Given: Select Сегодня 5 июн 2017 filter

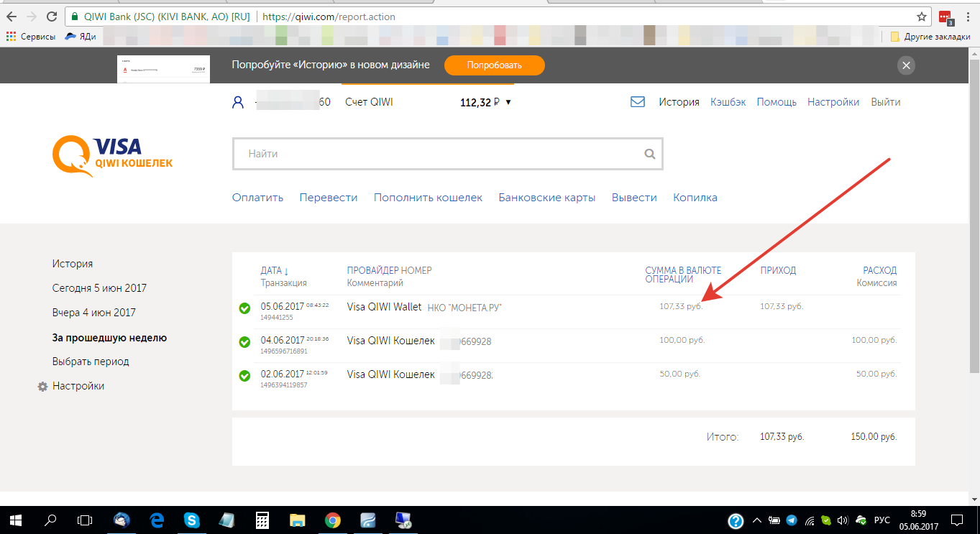Looking at the screenshot, I should (99, 288).
